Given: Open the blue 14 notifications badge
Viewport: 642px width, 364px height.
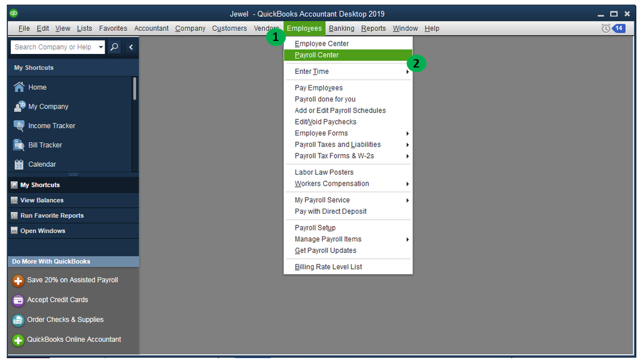Looking at the screenshot, I should point(619,28).
